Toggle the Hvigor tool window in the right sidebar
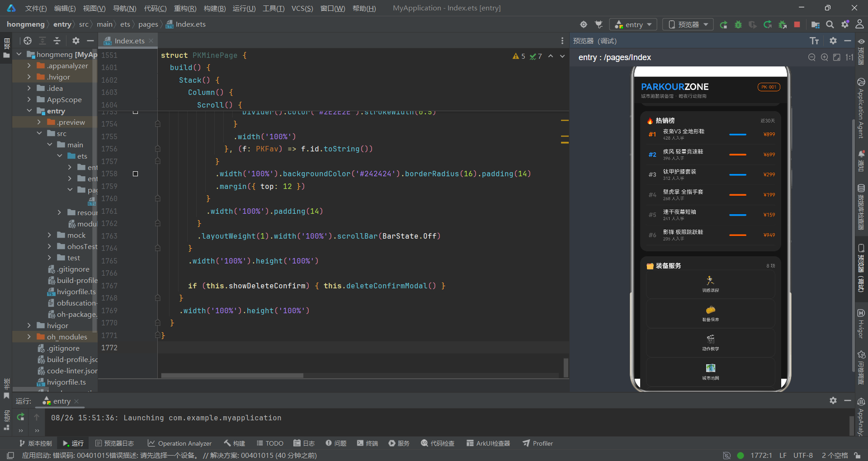This screenshot has height=461, width=868. [x=861, y=324]
